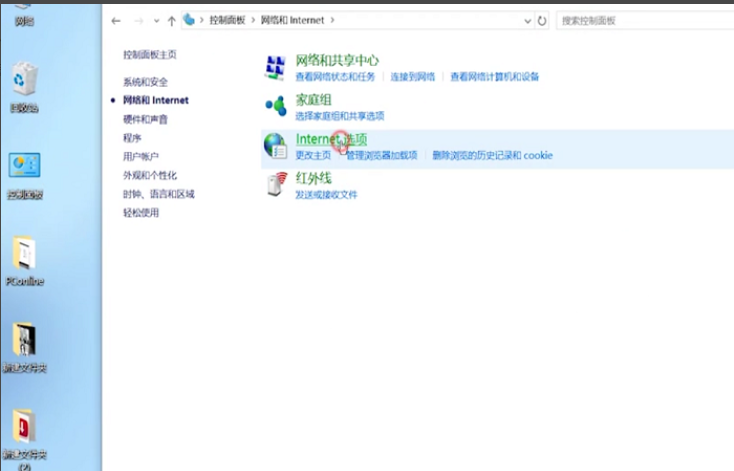Open the PConline folder on desktop
734x471 pixels.
[23, 256]
